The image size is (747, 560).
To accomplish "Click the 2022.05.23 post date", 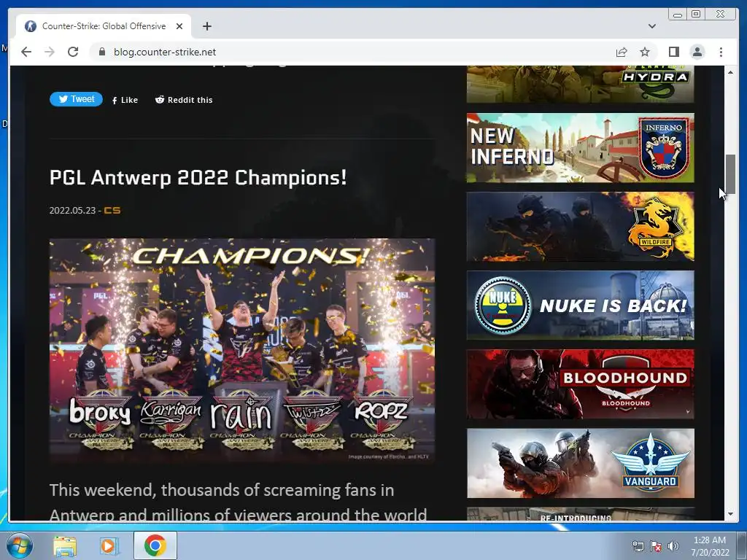I will point(72,211).
